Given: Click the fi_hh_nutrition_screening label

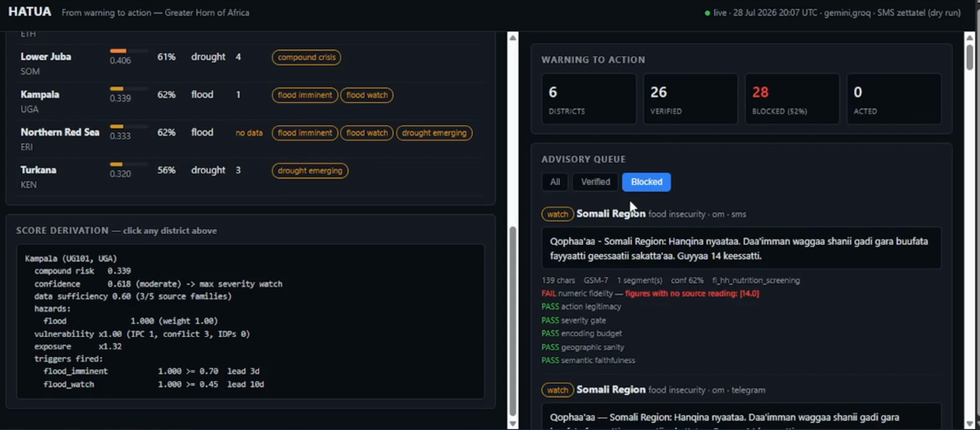Looking at the screenshot, I should pyautogui.click(x=756, y=280).
